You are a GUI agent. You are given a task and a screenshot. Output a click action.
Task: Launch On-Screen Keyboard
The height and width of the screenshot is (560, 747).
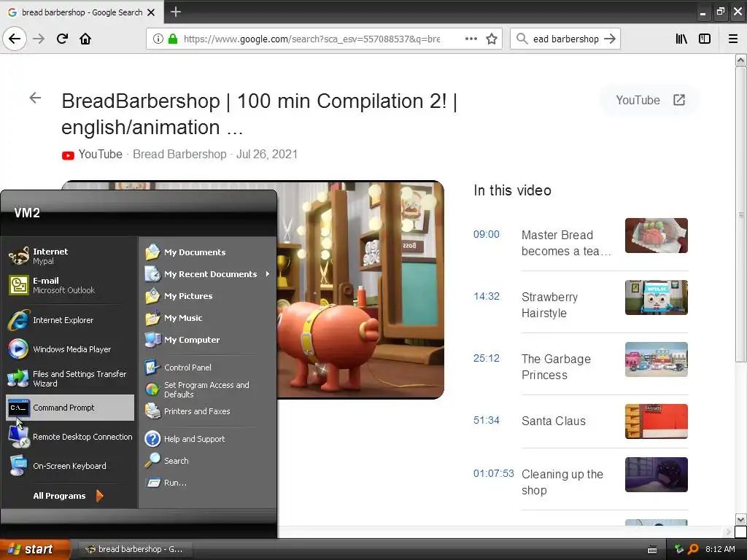pyautogui.click(x=70, y=466)
